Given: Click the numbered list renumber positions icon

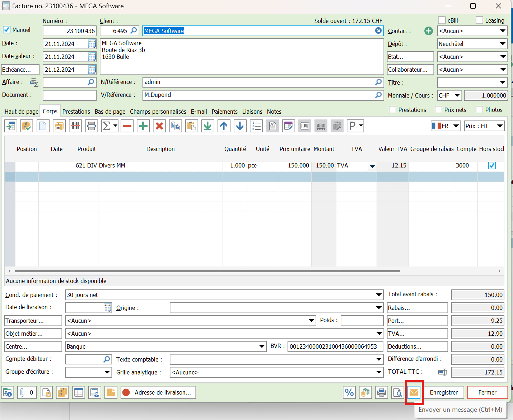Looking at the screenshot, I should (x=256, y=126).
